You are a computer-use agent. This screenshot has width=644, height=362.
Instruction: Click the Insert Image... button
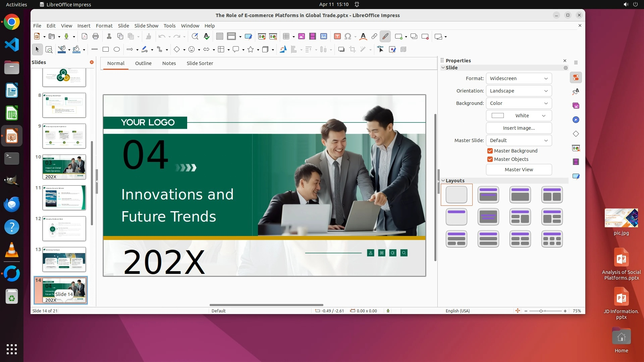pos(519,128)
